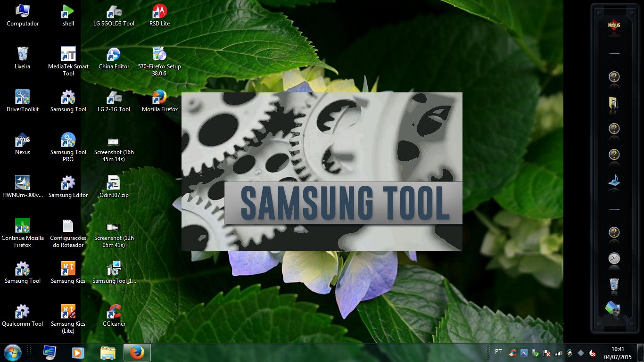Open Windows Media Player from the taskbar
Screen dimensions: 644x362
[78, 353]
